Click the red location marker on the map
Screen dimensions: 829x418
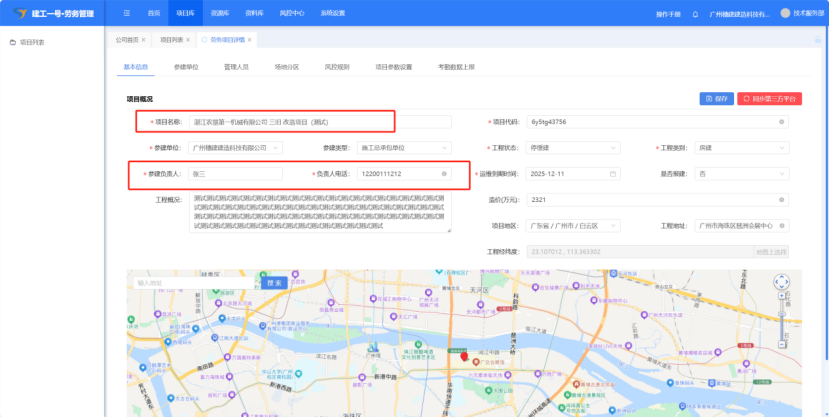(463, 355)
